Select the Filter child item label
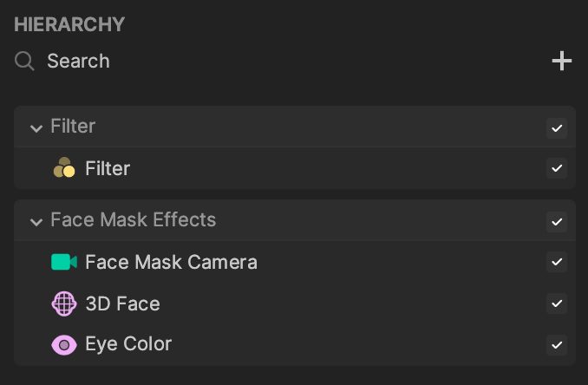This screenshot has width=588, height=385. [108, 168]
